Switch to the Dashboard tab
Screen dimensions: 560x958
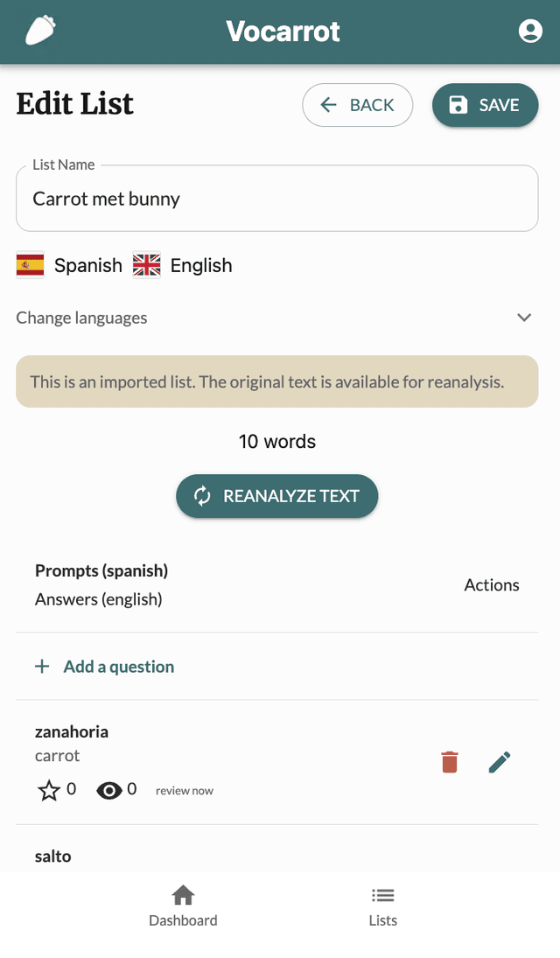point(183,905)
